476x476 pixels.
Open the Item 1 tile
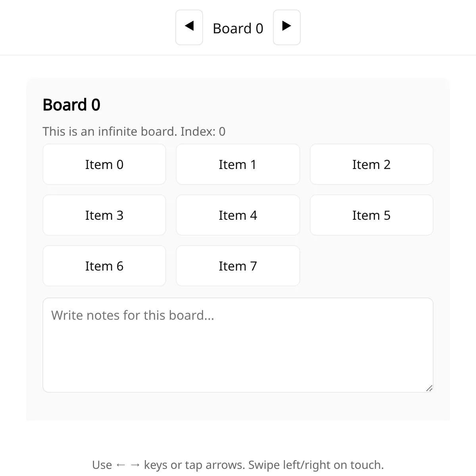(238, 164)
